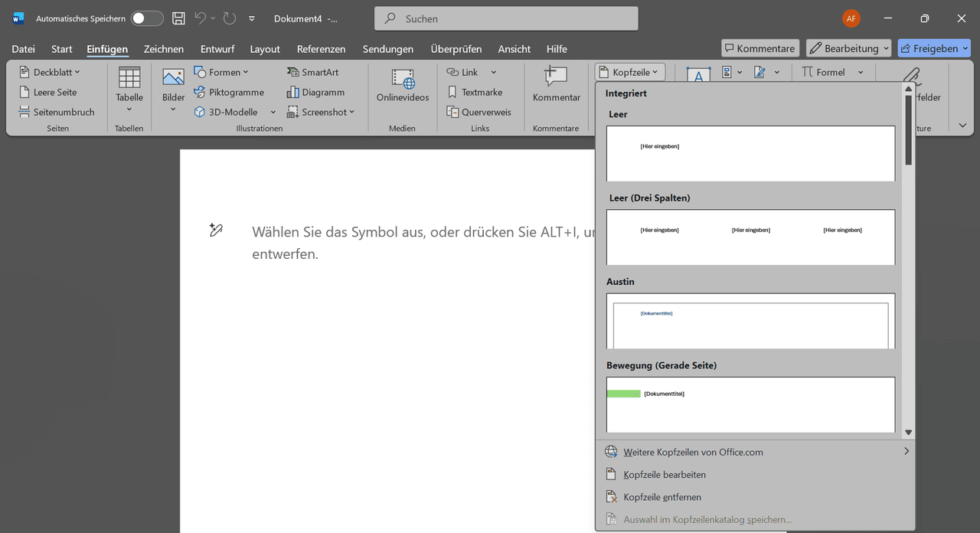Expand the Formel dropdown arrow
The image size is (980, 533).
point(861,72)
